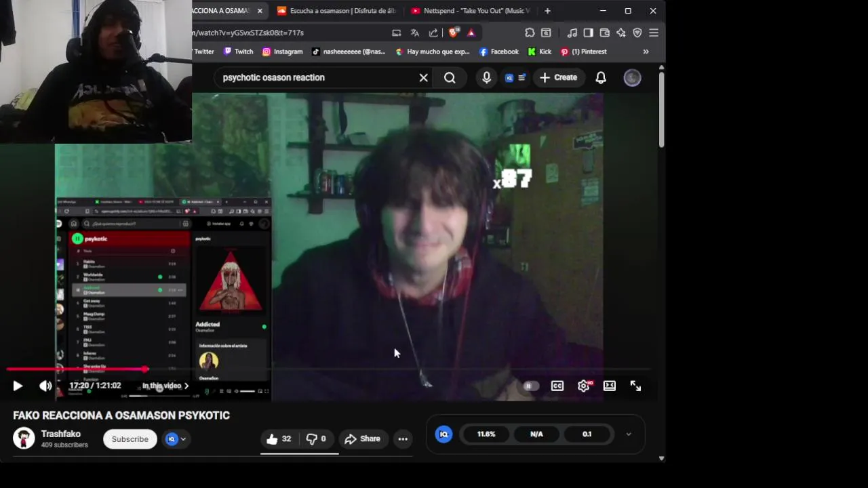
Task: Open the YouTube notifications bell
Action: click(x=601, y=78)
